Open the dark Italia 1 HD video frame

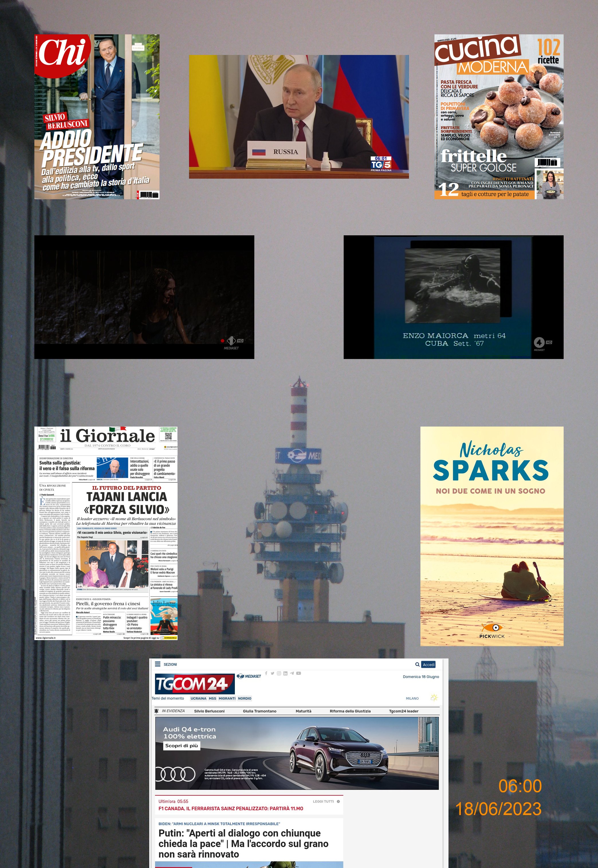coord(144,297)
